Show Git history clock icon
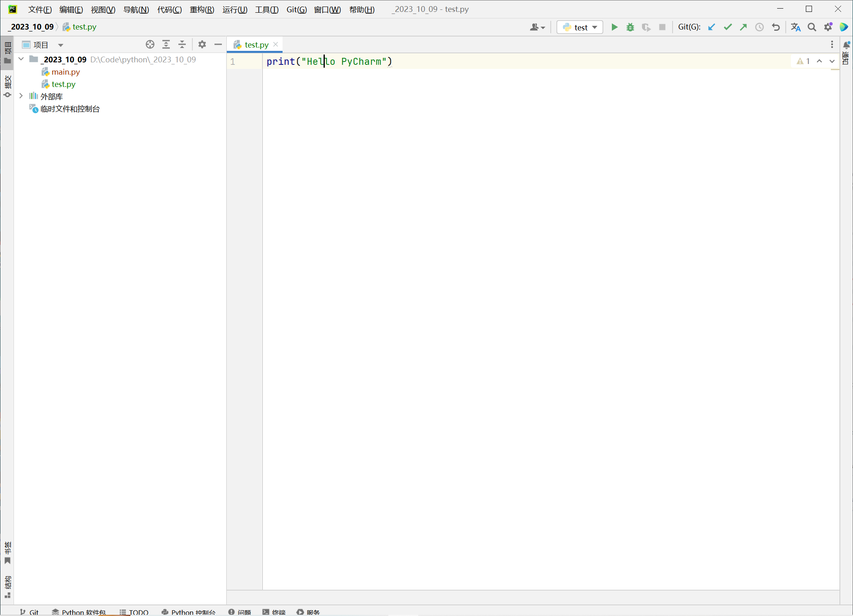Screen dimensions: 853x616 point(759,27)
